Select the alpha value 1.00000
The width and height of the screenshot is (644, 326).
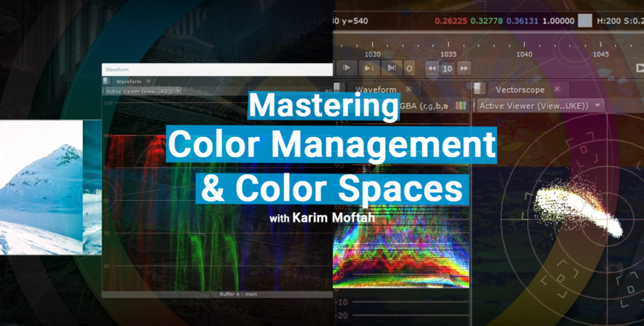click(559, 21)
